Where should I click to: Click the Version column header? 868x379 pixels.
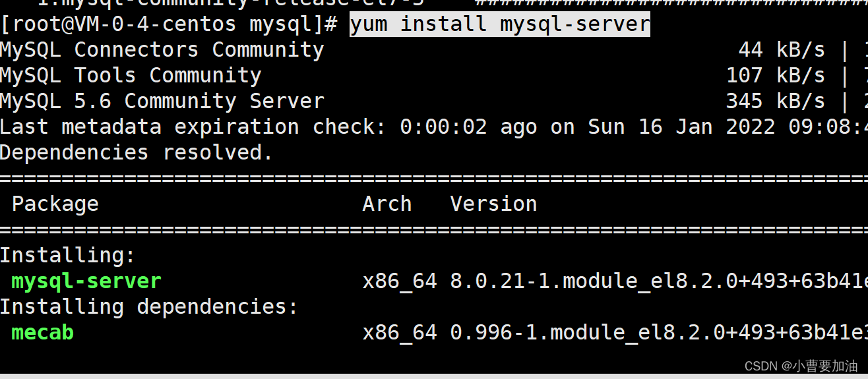[494, 204]
